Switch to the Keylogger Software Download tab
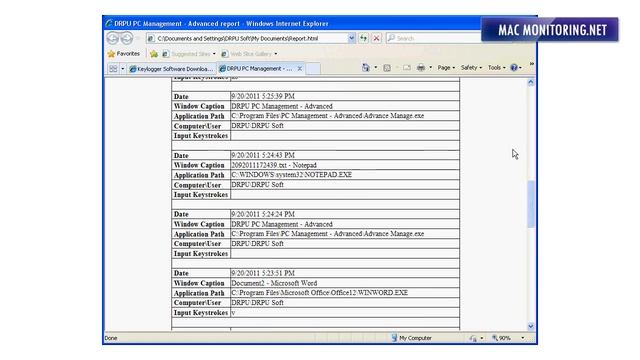 [171, 69]
